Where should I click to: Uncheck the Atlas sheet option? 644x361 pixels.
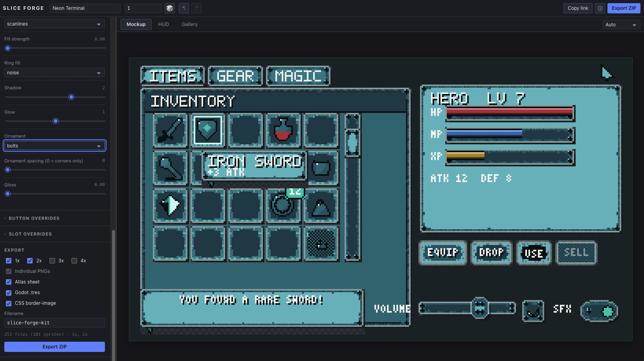9,282
